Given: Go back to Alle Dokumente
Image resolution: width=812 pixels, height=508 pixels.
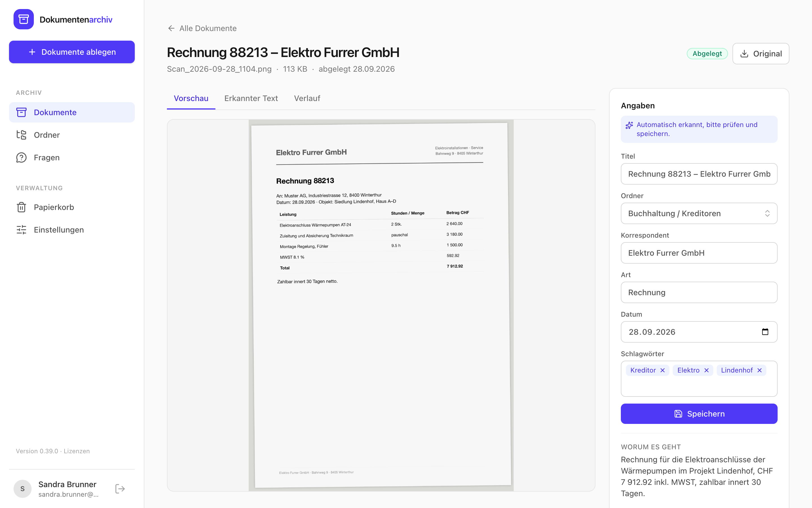Looking at the screenshot, I should pos(202,28).
